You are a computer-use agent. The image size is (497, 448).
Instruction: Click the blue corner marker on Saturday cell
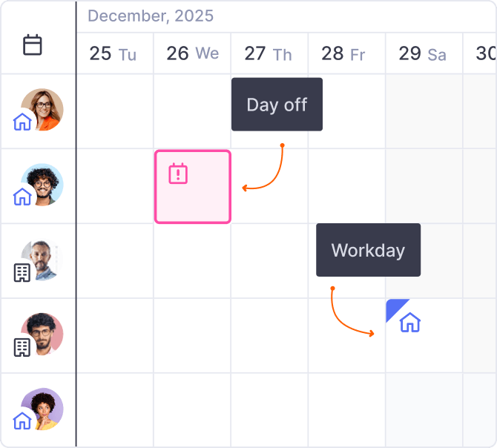click(393, 306)
